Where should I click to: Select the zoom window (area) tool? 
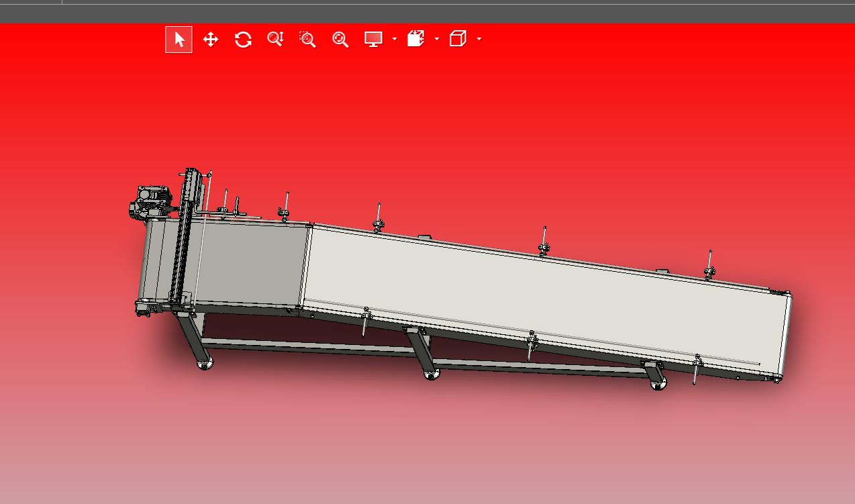point(307,40)
